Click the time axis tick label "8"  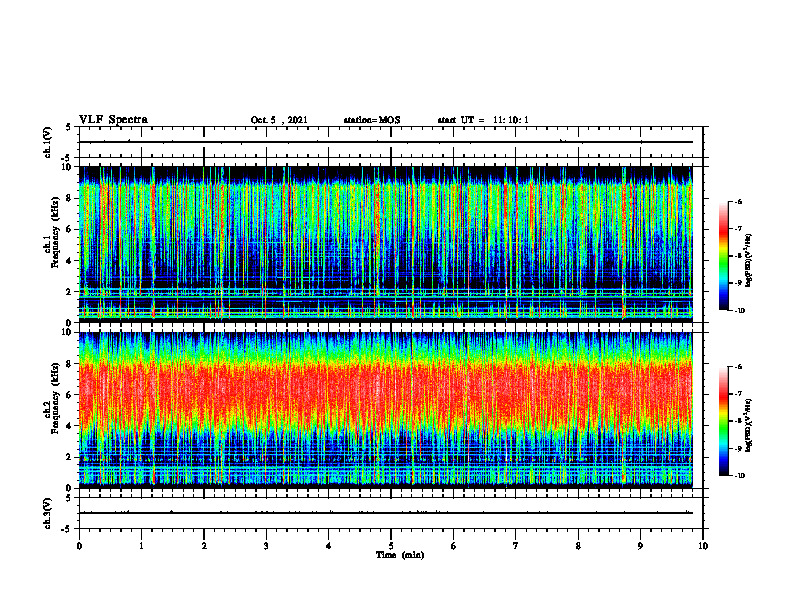(578, 546)
